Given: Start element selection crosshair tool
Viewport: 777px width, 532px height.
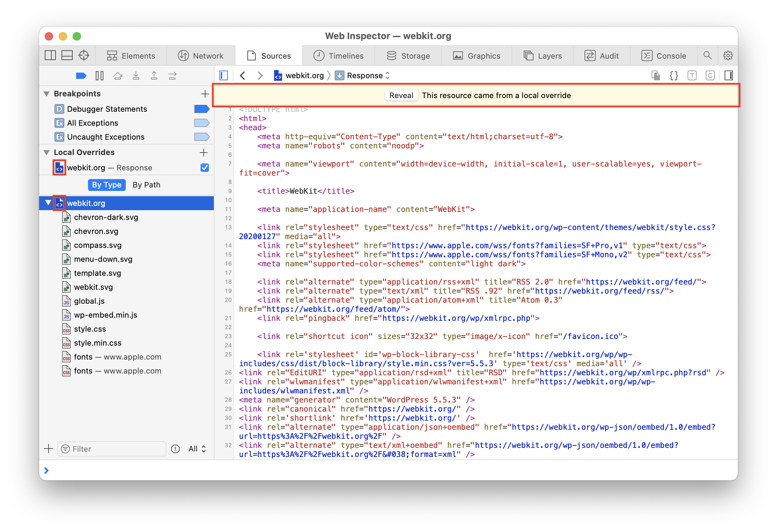Looking at the screenshot, I should coord(84,56).
